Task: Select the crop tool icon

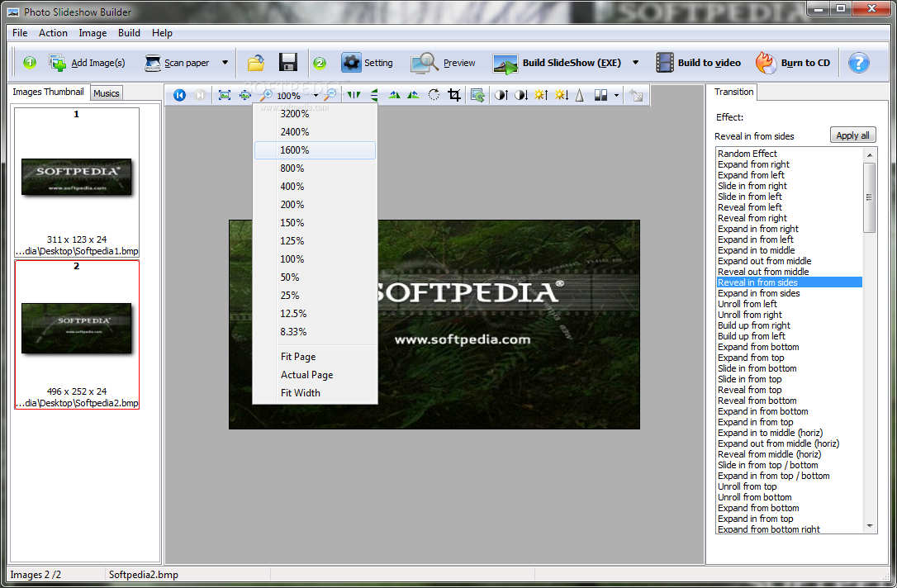Action: pos(454,95)
